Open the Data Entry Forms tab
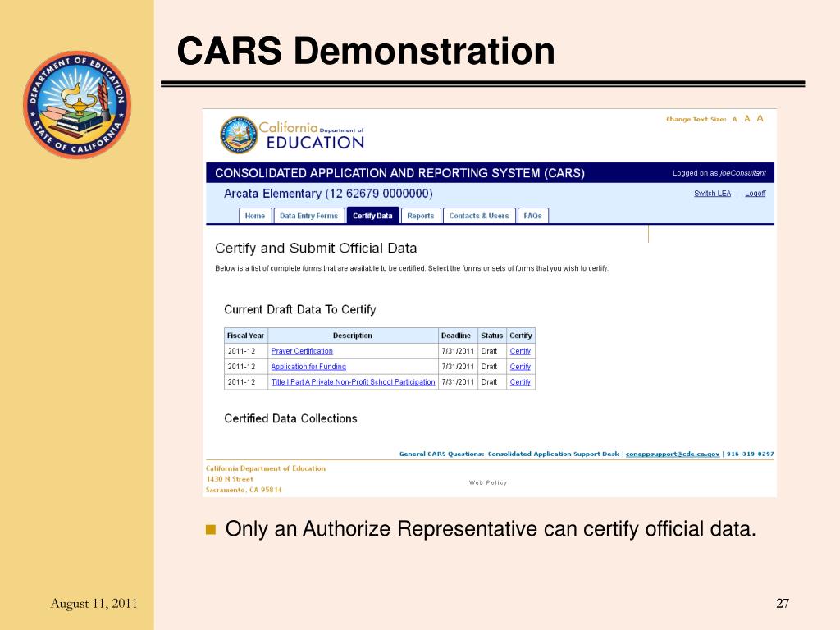Image resolution: width=840 pixels, height=630 pixels. (x=308, y=216)
